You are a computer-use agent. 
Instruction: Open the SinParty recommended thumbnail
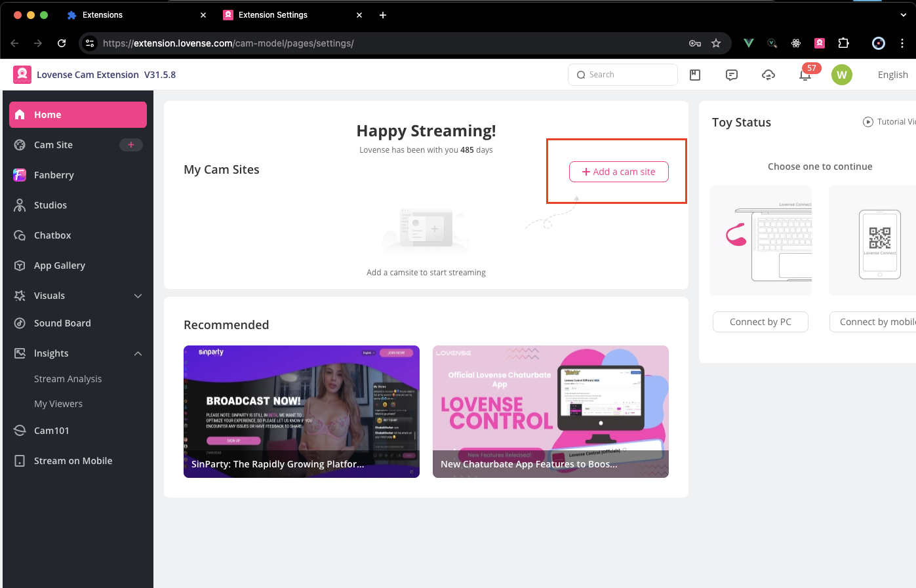(x=302, y=411)
